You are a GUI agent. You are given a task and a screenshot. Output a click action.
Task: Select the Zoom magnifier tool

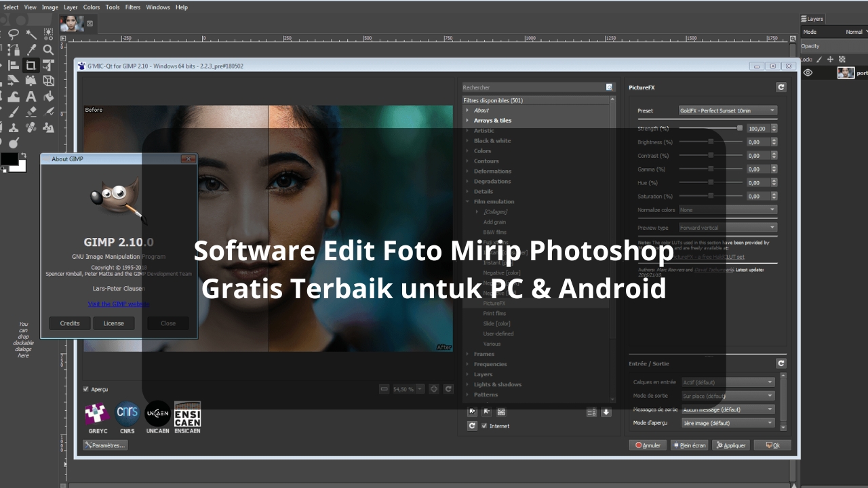click(x=48, y=49)
